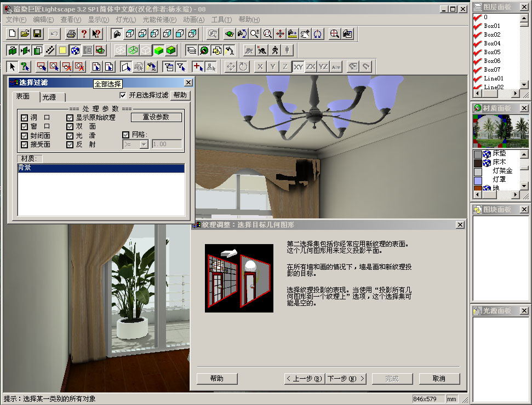This screenshot has height=405, width=532.
Task: Click the layer panel's scroll down arrow
Action: [524, 85]
